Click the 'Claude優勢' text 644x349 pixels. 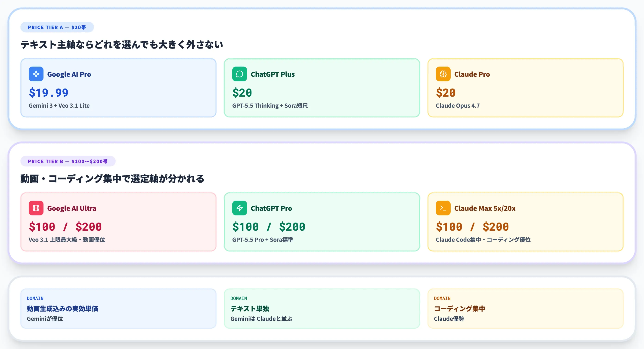pos(449,319)
